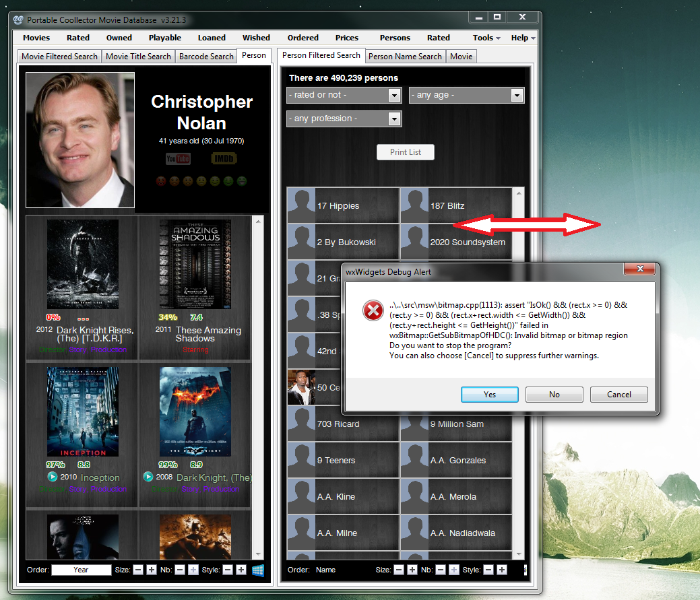The image size is (700, 600).
Task: Rate person with the neutral yellow middle smiley
Action: [201, 181]
